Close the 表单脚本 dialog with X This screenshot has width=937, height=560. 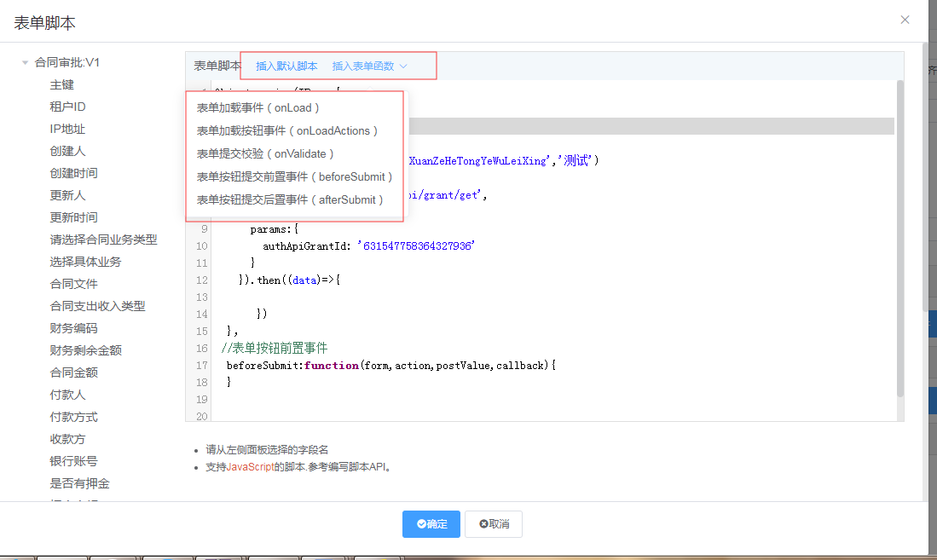(x=905, y=20)
